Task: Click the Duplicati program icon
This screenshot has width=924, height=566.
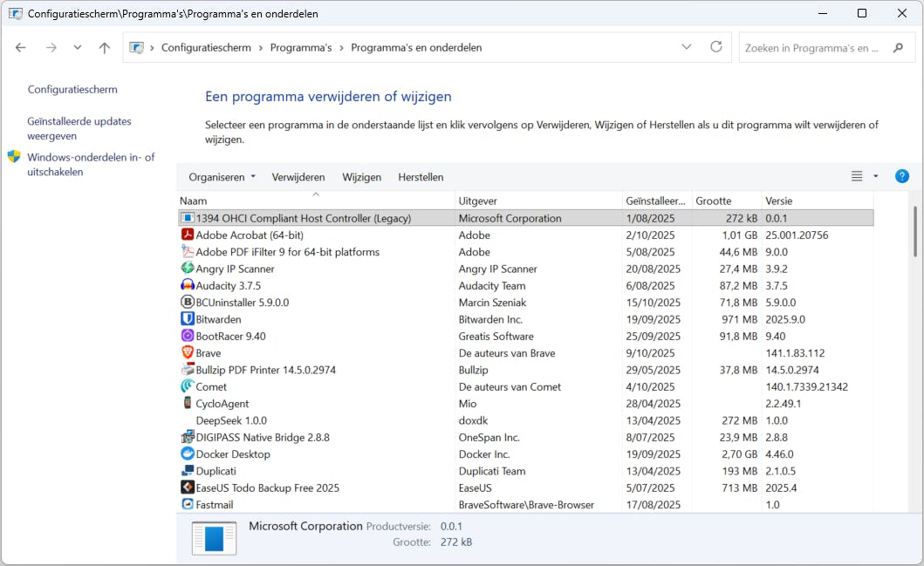Action: point(188,471)
